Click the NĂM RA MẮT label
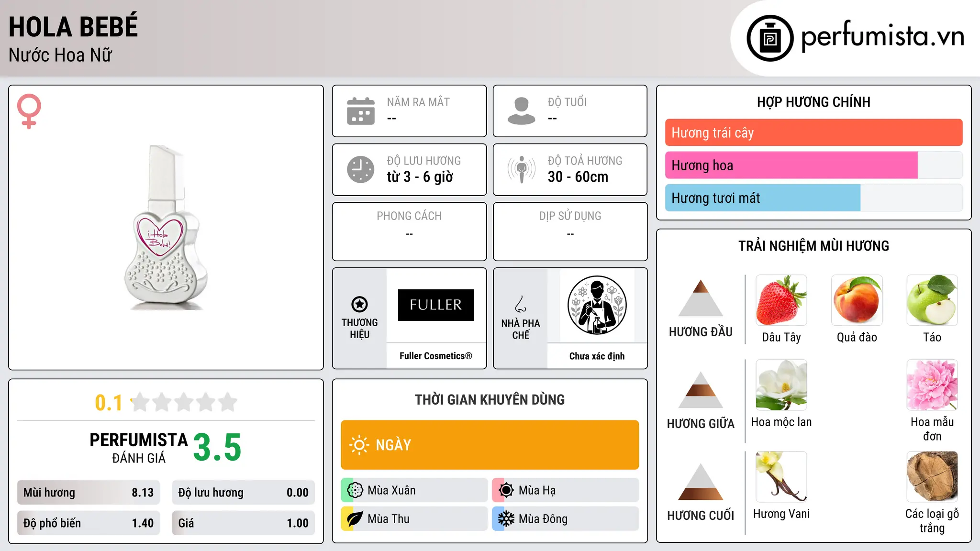Viewport: 980px width, 551px height. coord(418,102)
